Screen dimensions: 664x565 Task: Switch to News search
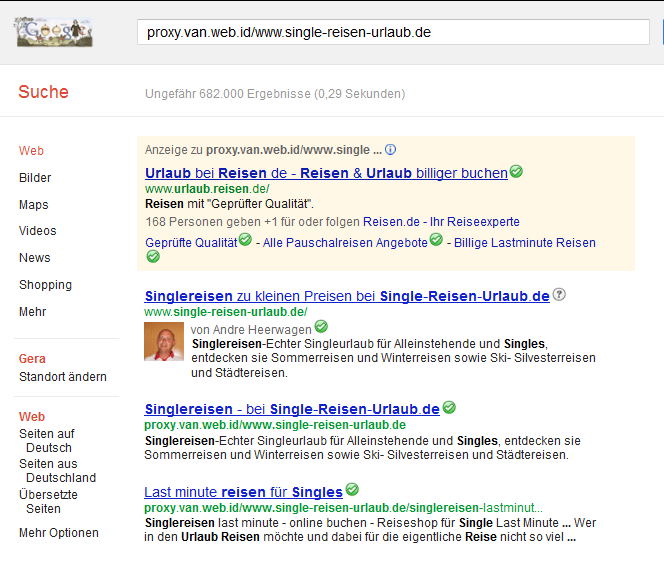[35, 258]
